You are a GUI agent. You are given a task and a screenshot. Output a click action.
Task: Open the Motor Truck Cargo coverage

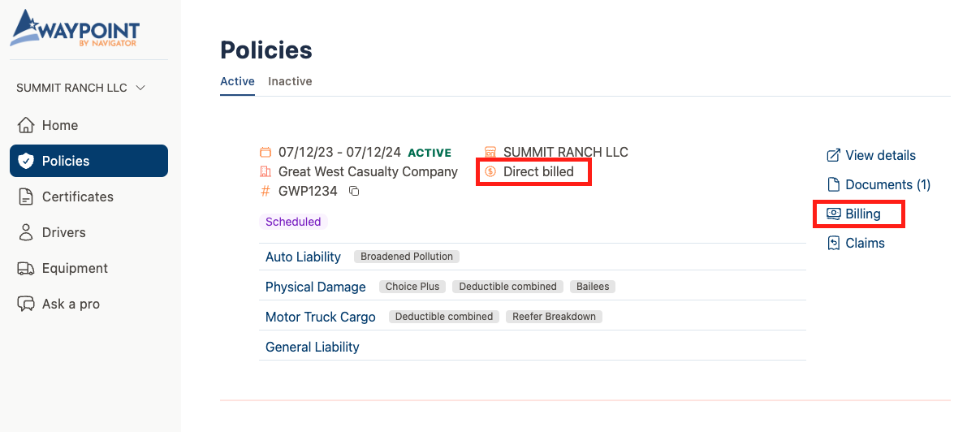tap(320, 317)
